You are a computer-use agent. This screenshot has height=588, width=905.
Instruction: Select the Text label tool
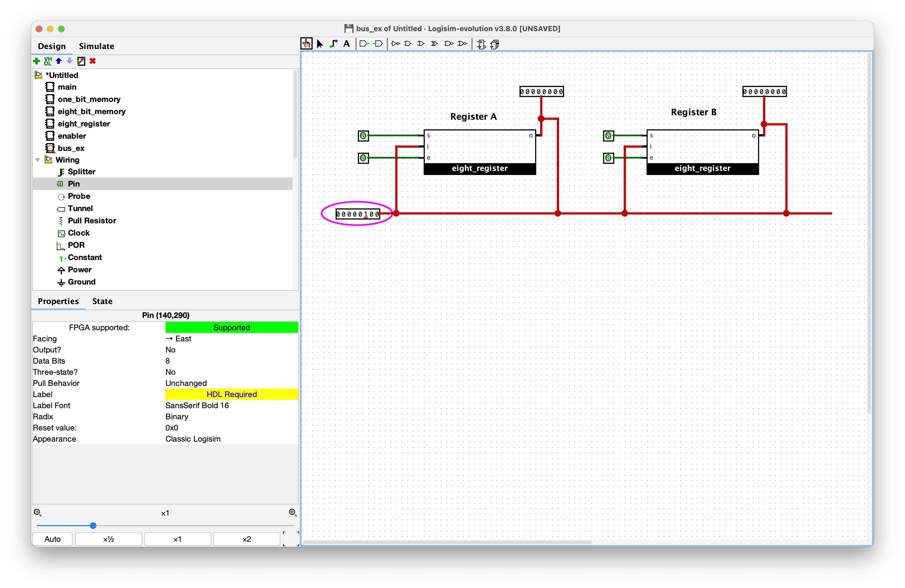pos(346,44)
